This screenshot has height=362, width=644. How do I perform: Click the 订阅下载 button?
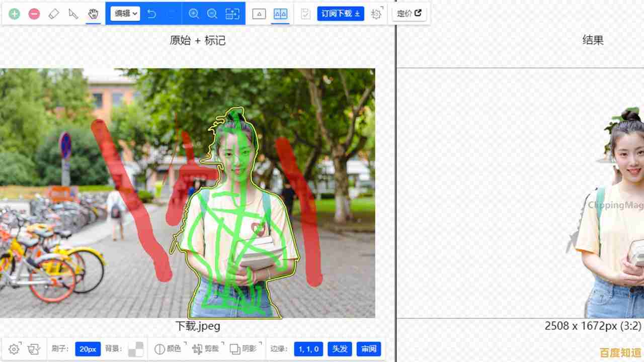click(341, 14)
